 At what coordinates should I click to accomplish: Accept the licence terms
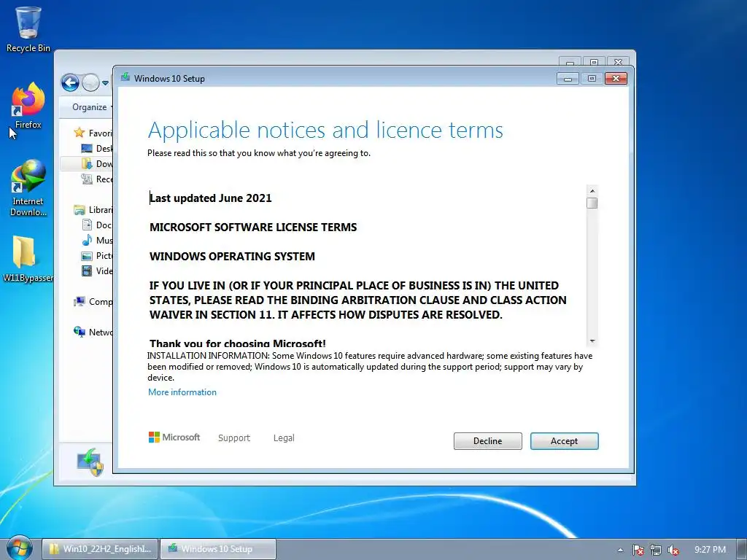click(564, 441)
